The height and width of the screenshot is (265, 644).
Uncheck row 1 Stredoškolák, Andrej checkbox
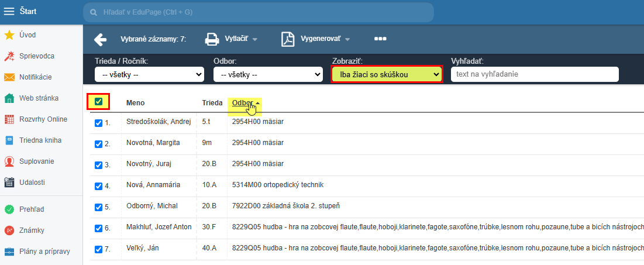click(x=99, y=123)
